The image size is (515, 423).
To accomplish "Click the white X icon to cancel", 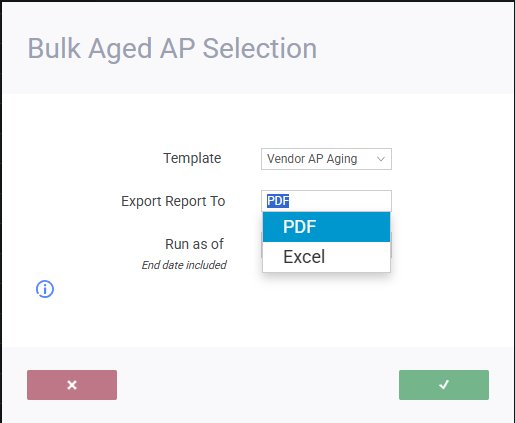I will pyautogui.click(x=72, y=385).
